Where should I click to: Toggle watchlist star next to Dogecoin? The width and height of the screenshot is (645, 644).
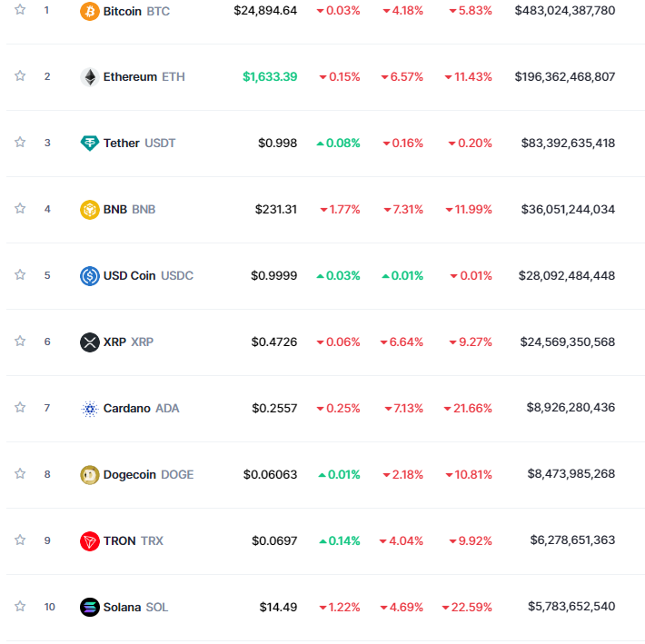tap(20, 473)
